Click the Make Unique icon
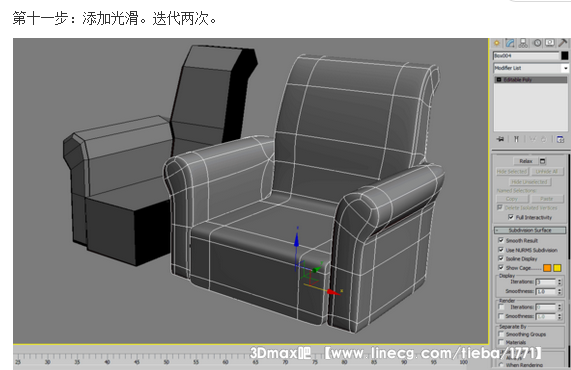The height and width of the screenshot is (370, 571). [x=533, y=139]
